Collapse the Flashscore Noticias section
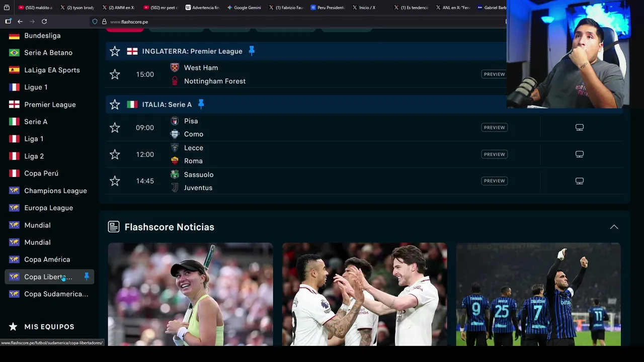This screenshot has height=362, width=644. (x=614, y=227)
